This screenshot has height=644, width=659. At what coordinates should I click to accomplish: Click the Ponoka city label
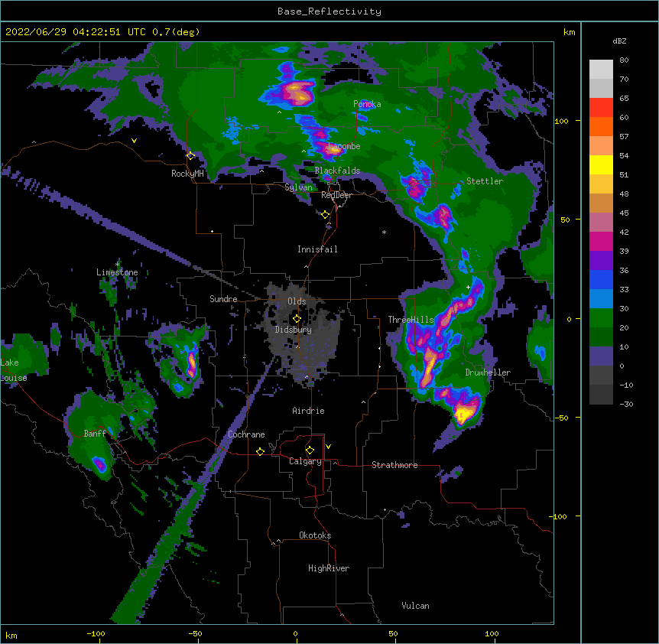[x=367, y=104]
